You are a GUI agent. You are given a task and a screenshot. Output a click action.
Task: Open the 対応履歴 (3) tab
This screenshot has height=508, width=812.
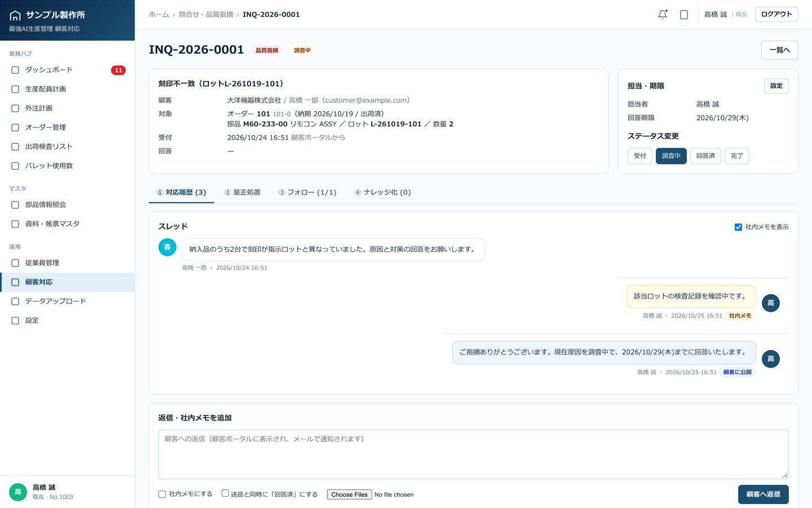(x=182, y=192)
